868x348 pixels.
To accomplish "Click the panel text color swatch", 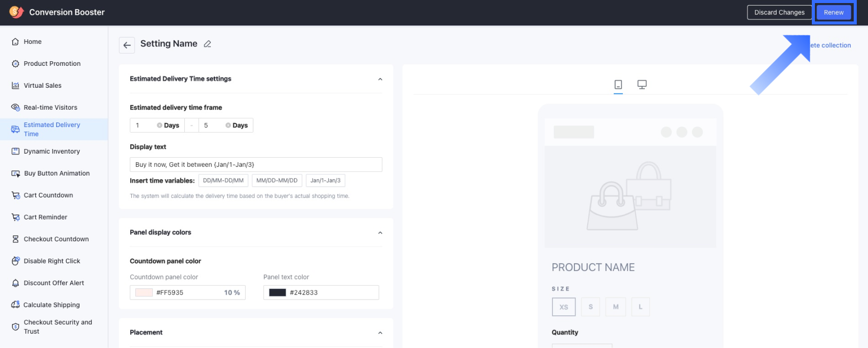I will [277, 292].
